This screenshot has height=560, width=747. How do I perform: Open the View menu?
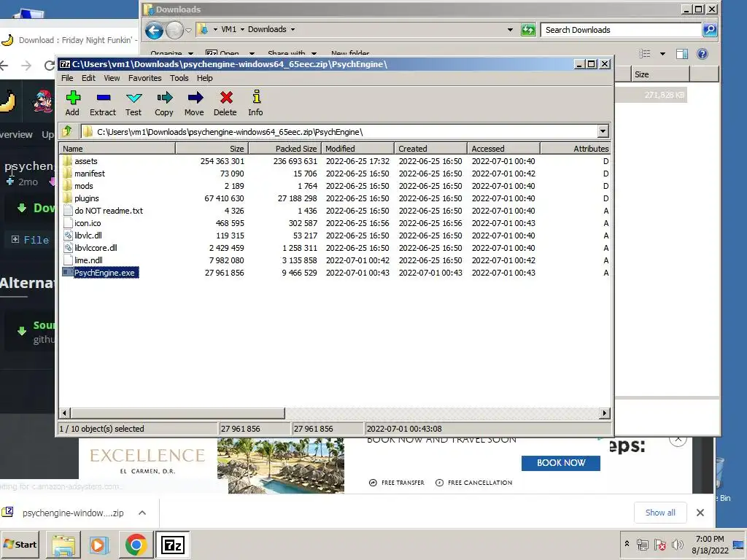pos(112,78)
